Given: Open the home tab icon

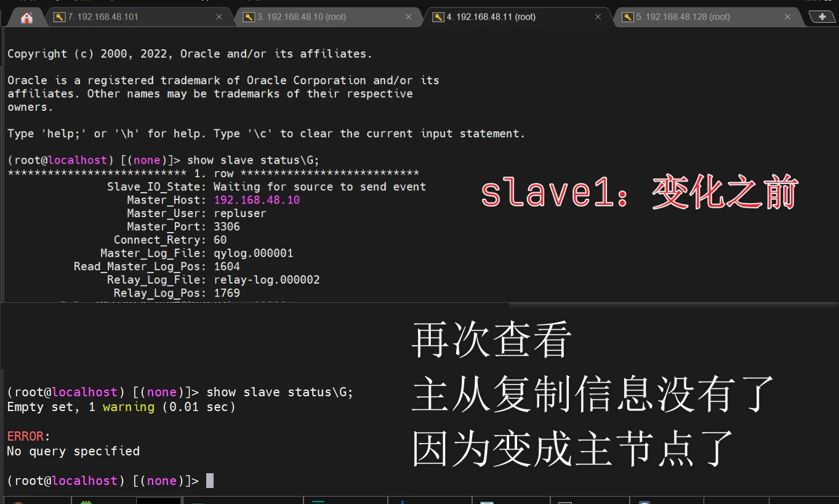Looking at the screenshot, I should tap(26, 17).
